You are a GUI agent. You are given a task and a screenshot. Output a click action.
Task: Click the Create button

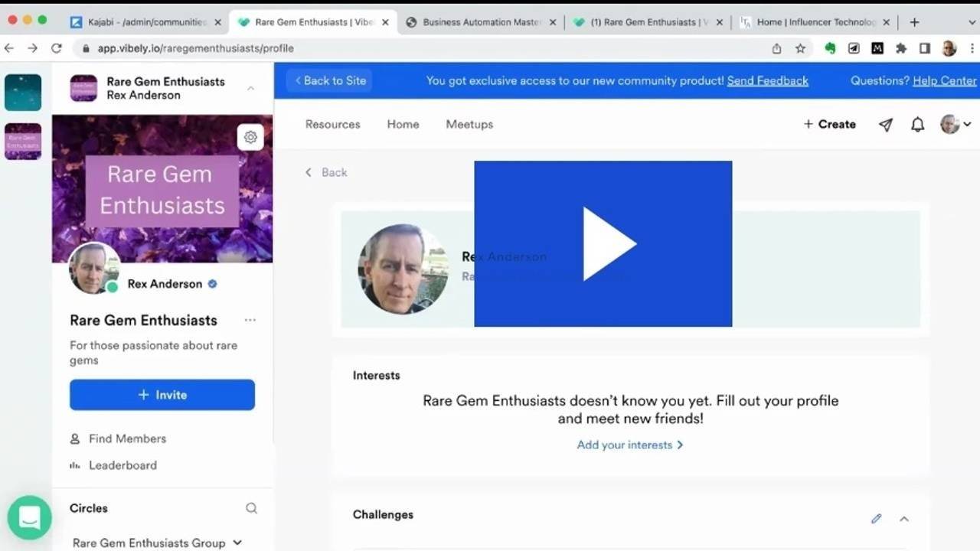point(829,124)
